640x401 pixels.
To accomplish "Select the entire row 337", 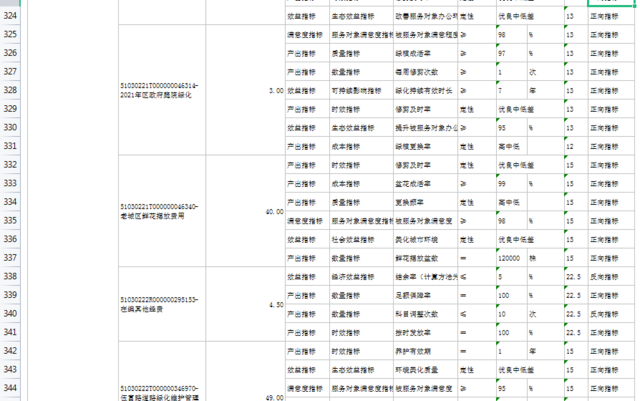I will click(14, 257).
